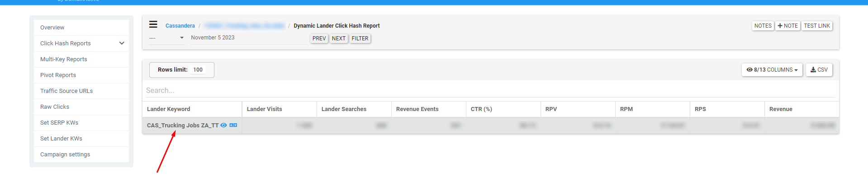
Task: Open Set SERP KWs page
Action: (x=81, y=123)
